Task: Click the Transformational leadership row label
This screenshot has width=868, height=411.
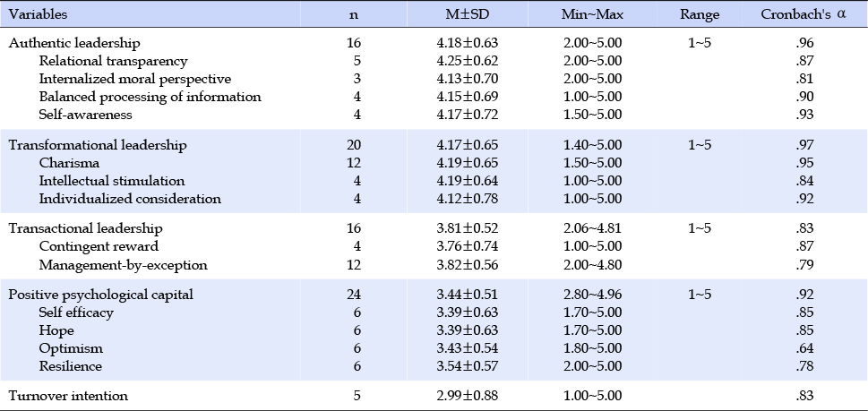Action: (98, 145)
